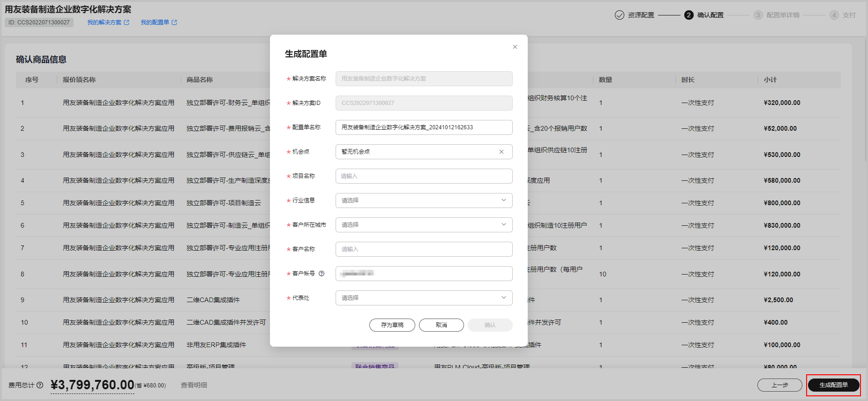Click the 客户名称 input field
The image size is (868, 401).
[424, 249]
